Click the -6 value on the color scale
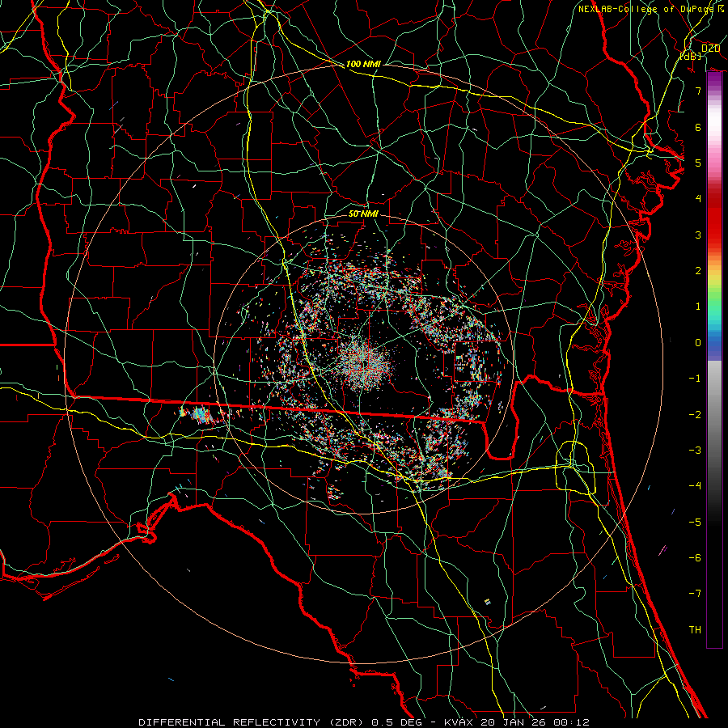Viewport: 728px width, 728px height. (695, 558)
